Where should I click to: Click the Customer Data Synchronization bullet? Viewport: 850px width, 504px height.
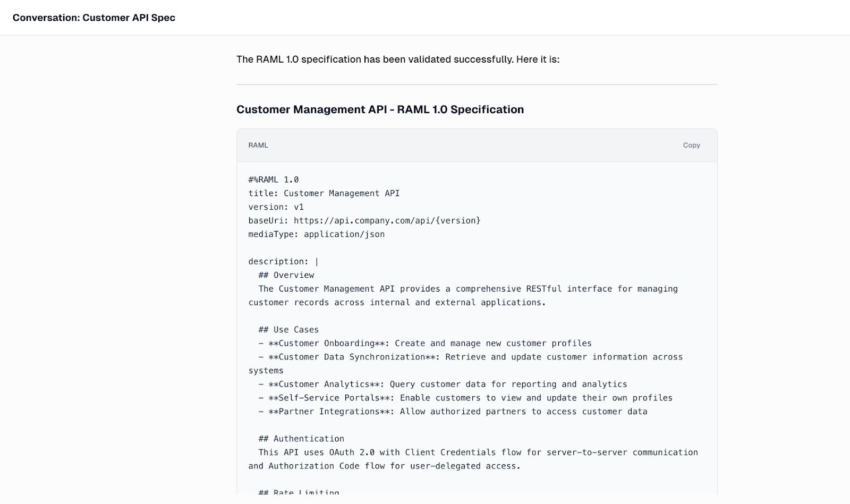click(470, 356)
